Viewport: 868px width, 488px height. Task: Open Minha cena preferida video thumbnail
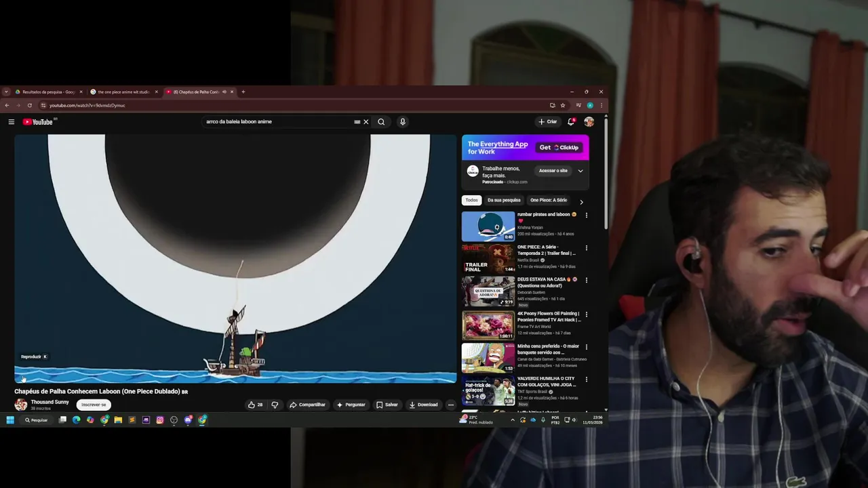(488, 358)
